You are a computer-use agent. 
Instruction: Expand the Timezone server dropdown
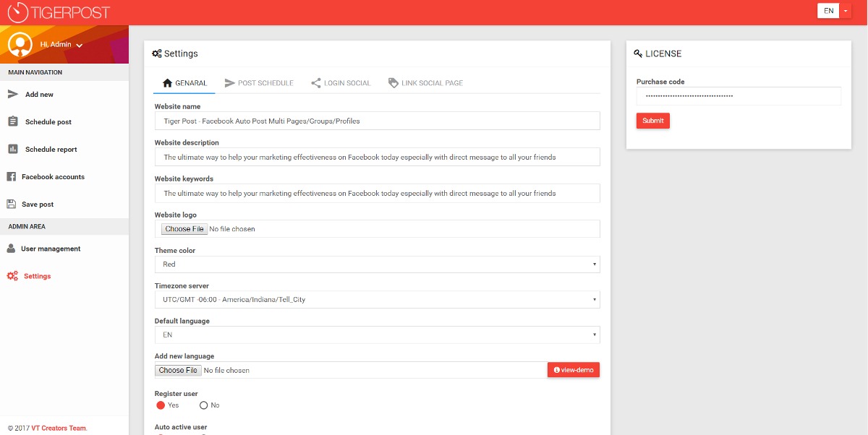[377, 300]
